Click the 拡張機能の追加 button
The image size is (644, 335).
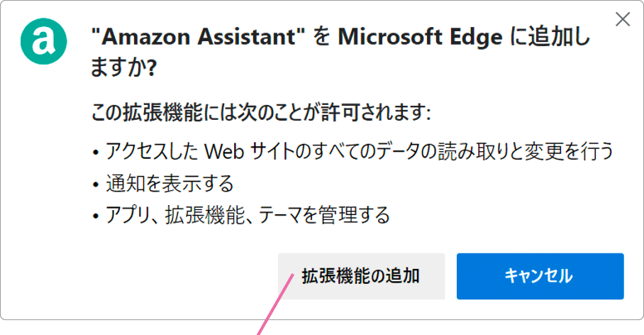[x=362, y=276]
